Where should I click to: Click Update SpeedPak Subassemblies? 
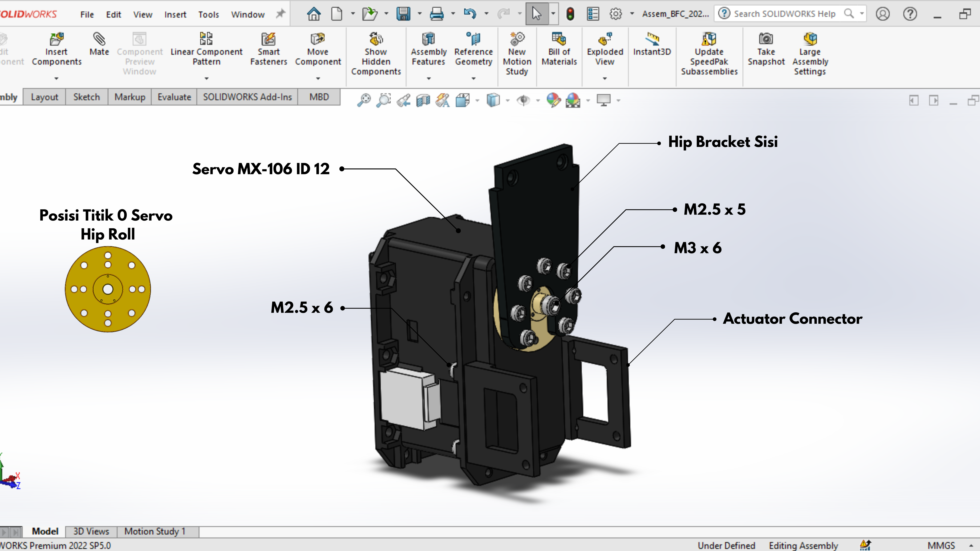[709, 54]
